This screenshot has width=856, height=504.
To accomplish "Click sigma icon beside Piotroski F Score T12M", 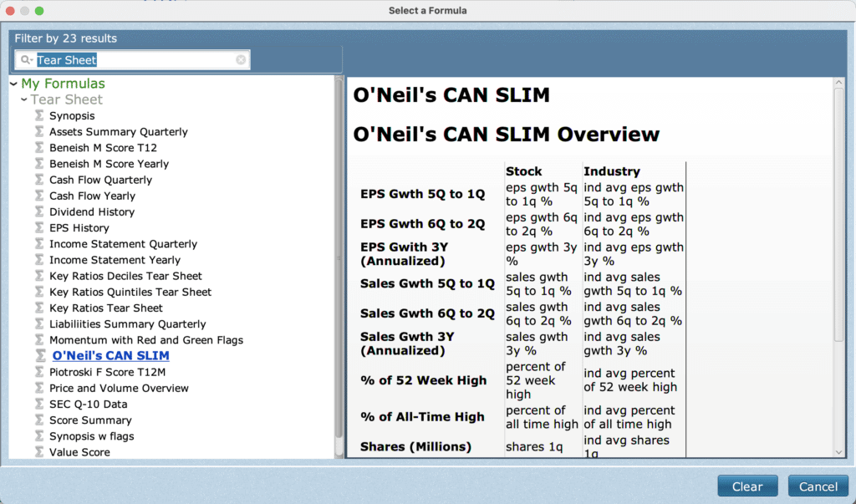I will tap(39, 371).
